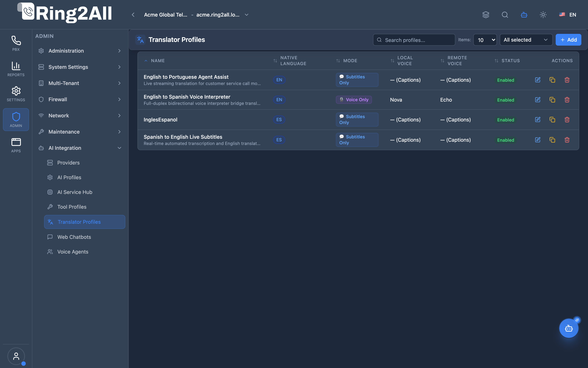Sort table by Name column
588x368 pixels.
(155, 61)
